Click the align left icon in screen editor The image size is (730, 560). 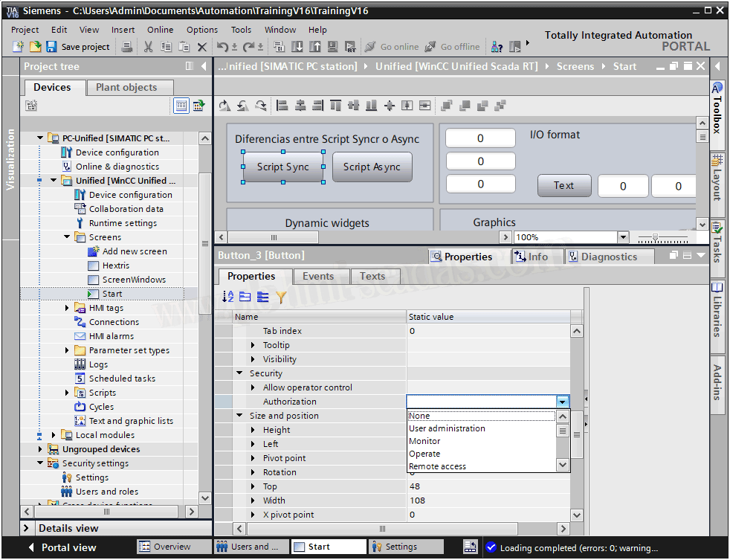pyautogui.click(x=282, y=106)
